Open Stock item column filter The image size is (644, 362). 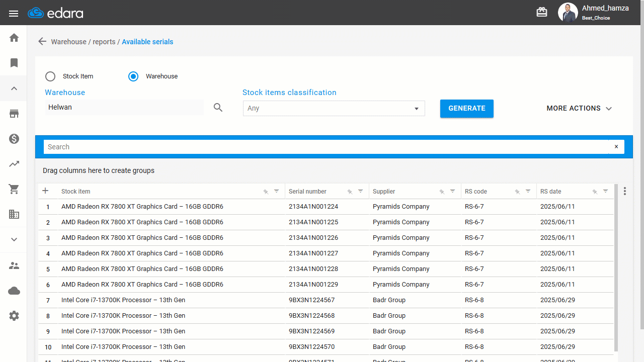[277, 191]
